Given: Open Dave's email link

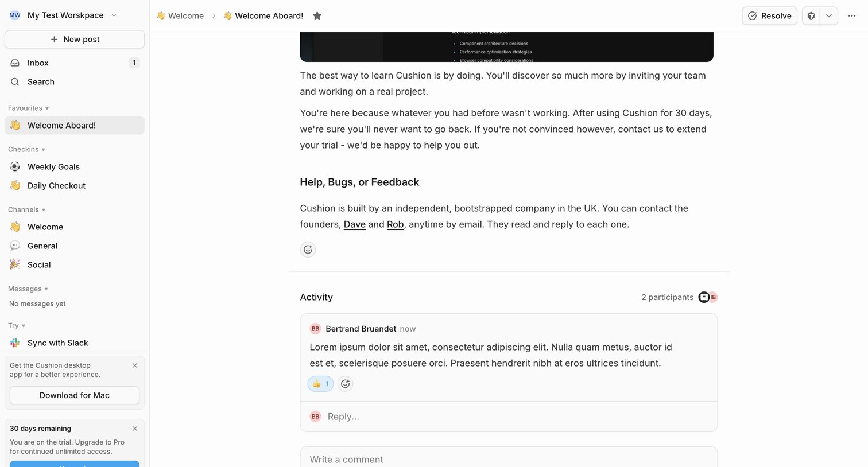Looking at the screenshot, I should coord(355,224).
